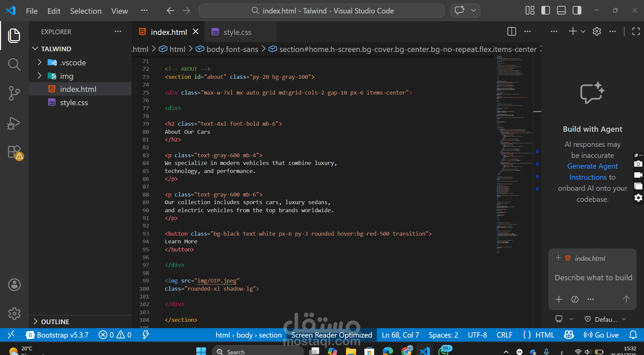
Task: Open chat settings gear icon
Action: 597,32
